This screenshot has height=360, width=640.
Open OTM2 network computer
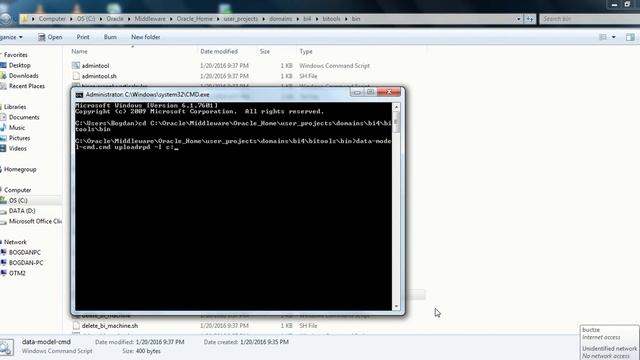tap(17, 273)
